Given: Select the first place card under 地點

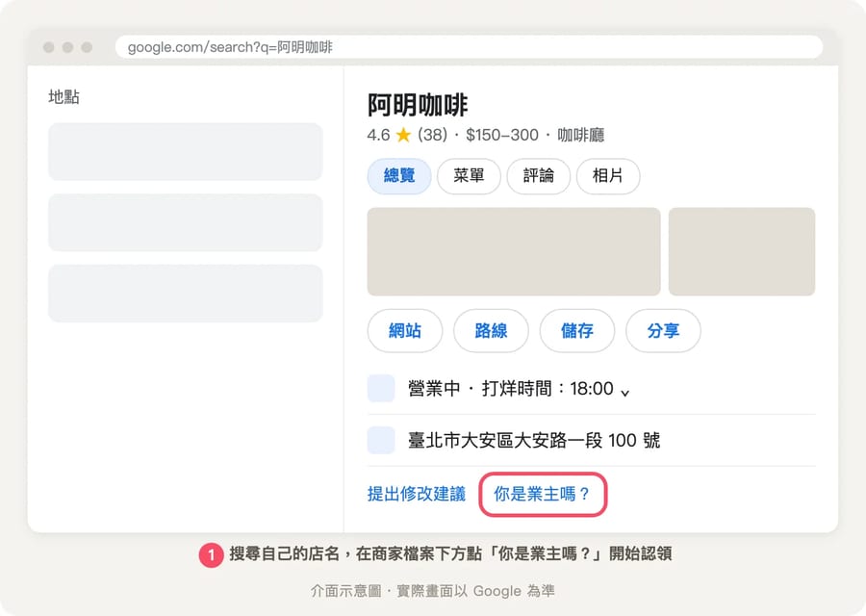Looking at the screenshot, I should click(186, 151).
